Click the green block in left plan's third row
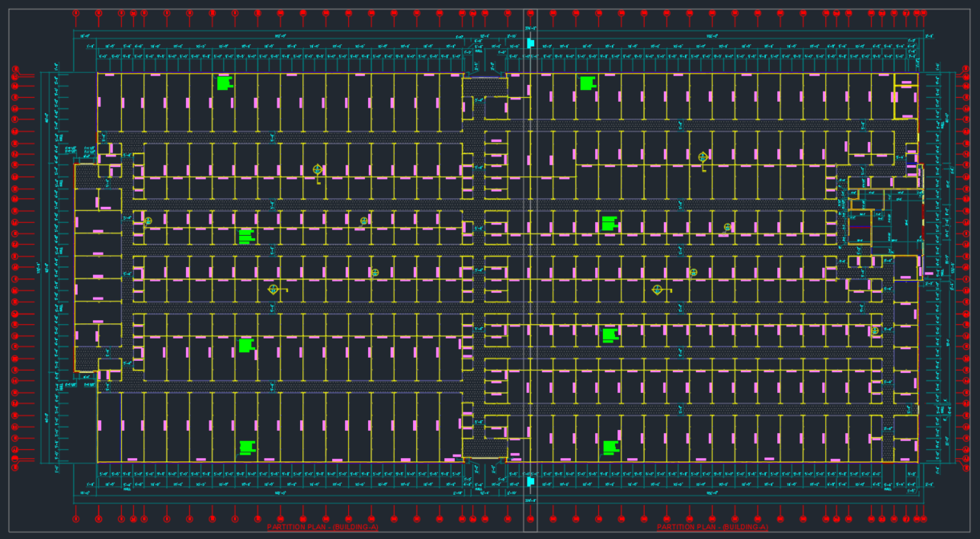The height and width of the screenshot is (539, 980). [x=246, y=236]
